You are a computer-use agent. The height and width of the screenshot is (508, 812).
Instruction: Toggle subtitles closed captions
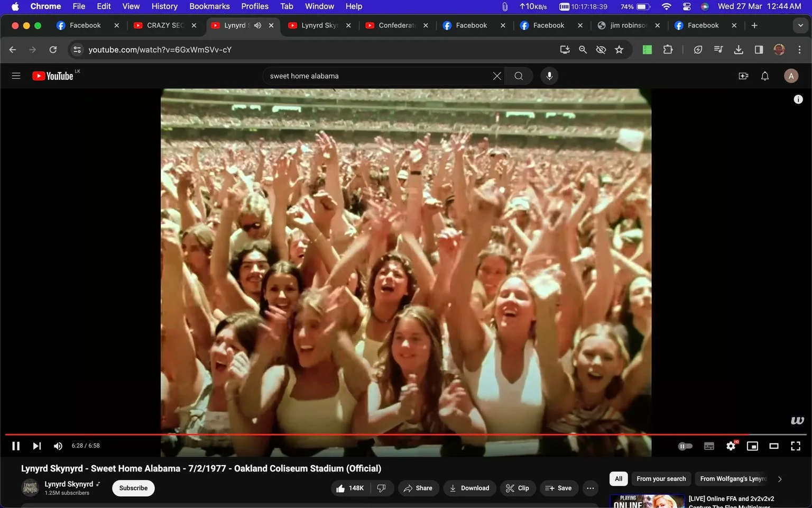pyautogui.click(x=709, y=446)
